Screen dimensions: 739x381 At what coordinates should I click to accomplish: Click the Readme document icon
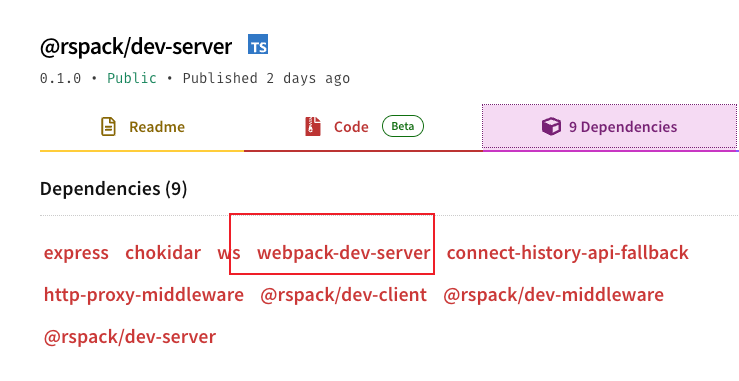108,126
